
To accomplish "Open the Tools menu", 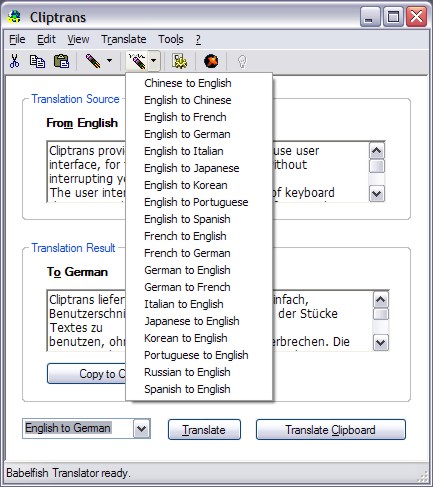I will [171, 39].
